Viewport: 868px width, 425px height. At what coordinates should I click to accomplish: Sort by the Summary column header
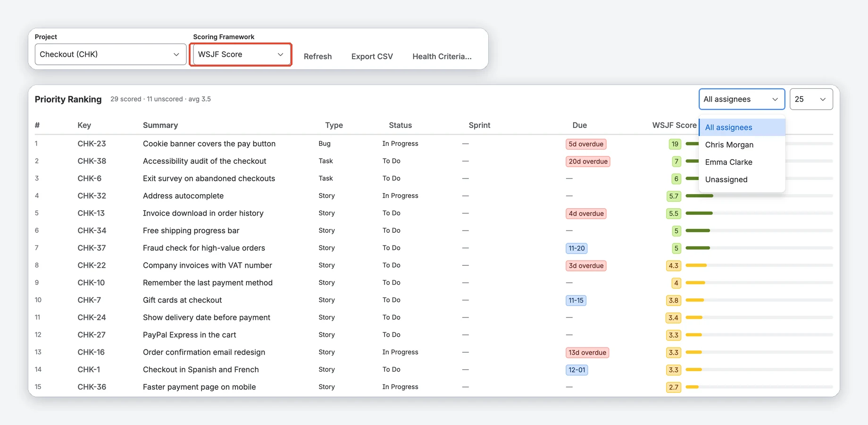(x=160, y=125)
